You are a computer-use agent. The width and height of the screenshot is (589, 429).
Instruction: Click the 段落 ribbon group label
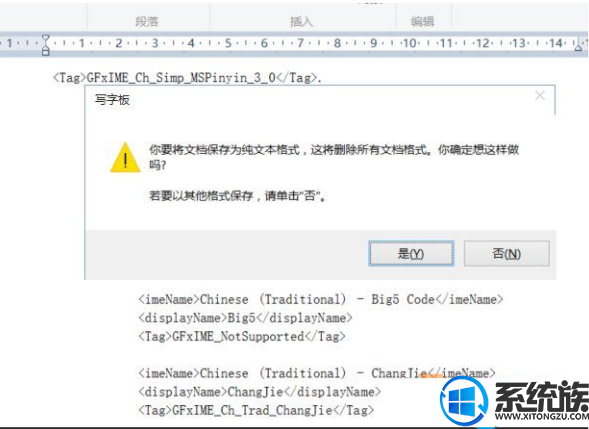pos(147,21)
